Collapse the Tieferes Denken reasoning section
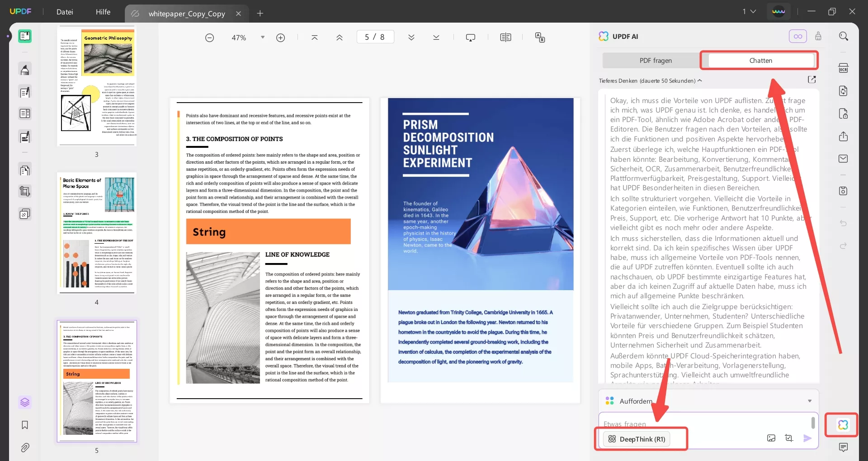 (x=700, y=80)
